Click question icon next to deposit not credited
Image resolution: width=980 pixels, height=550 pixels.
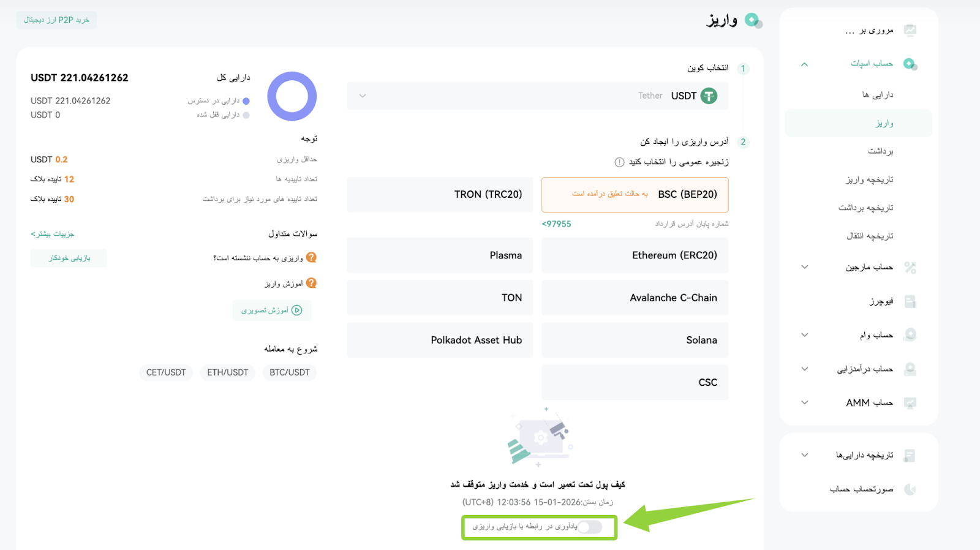311,258
